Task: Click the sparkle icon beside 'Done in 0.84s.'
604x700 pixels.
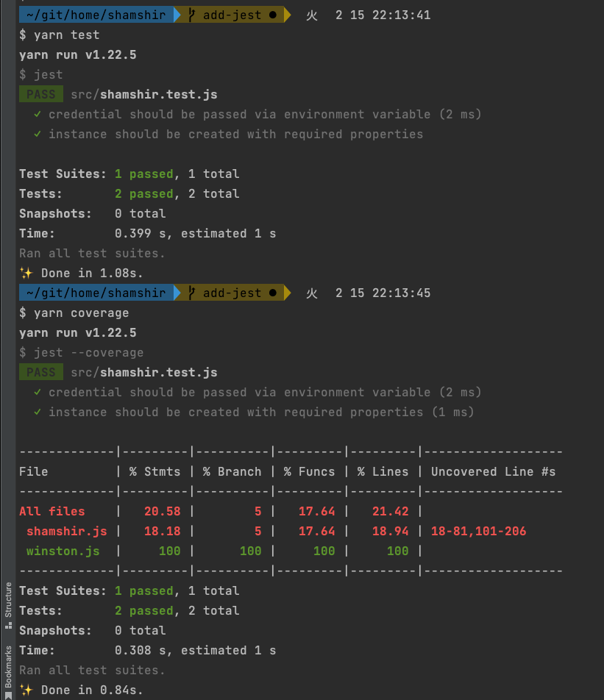Action: click(26, 690)
